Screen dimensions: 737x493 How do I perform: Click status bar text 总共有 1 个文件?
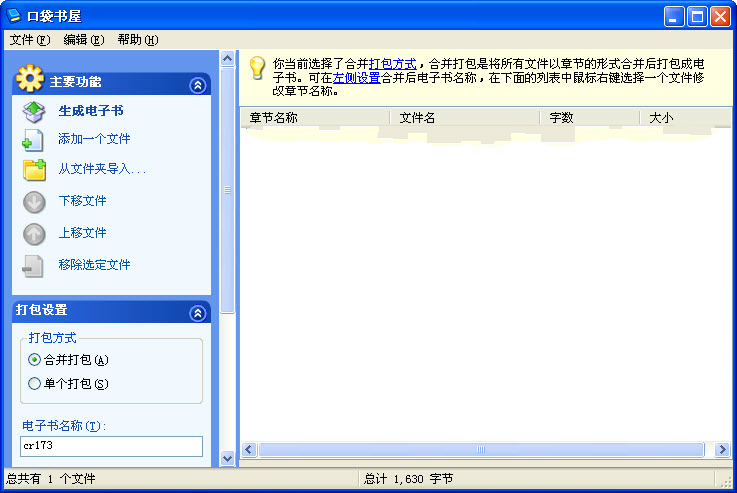click(50, 479)
